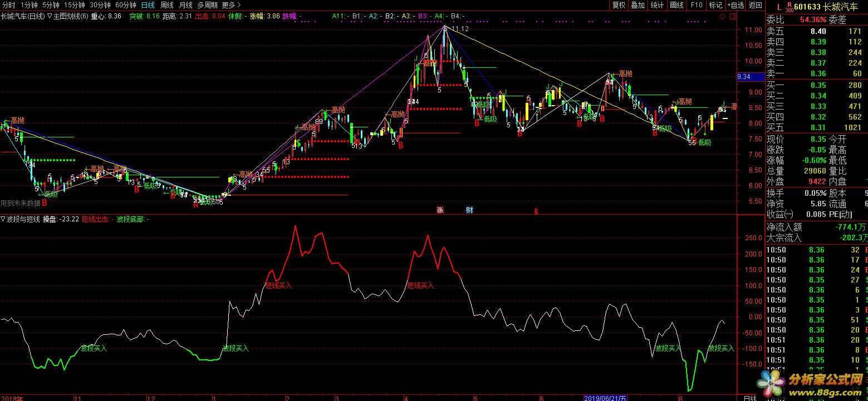Click the 重心 8.36 indicator value

106,16
